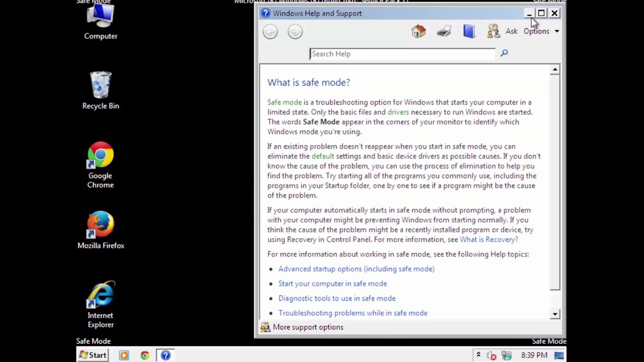The image size is (644, 362).
Task: Click the Show desktop button
Action: click(559, 355)
